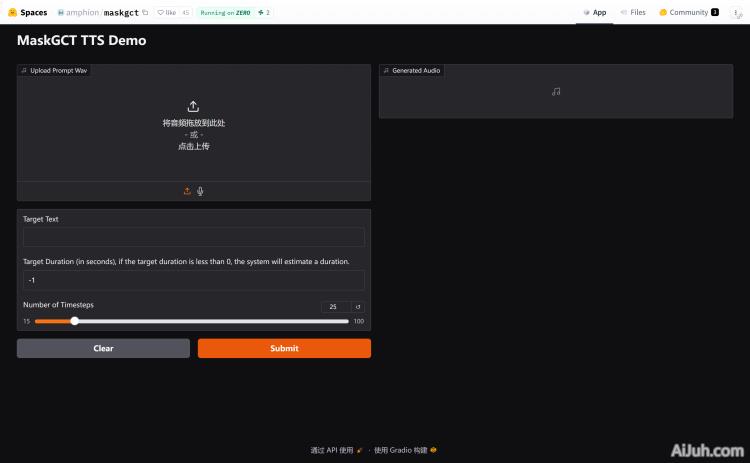Click the Clear button
The height and width of the screenshot is (463, 750).
point(103,348)
